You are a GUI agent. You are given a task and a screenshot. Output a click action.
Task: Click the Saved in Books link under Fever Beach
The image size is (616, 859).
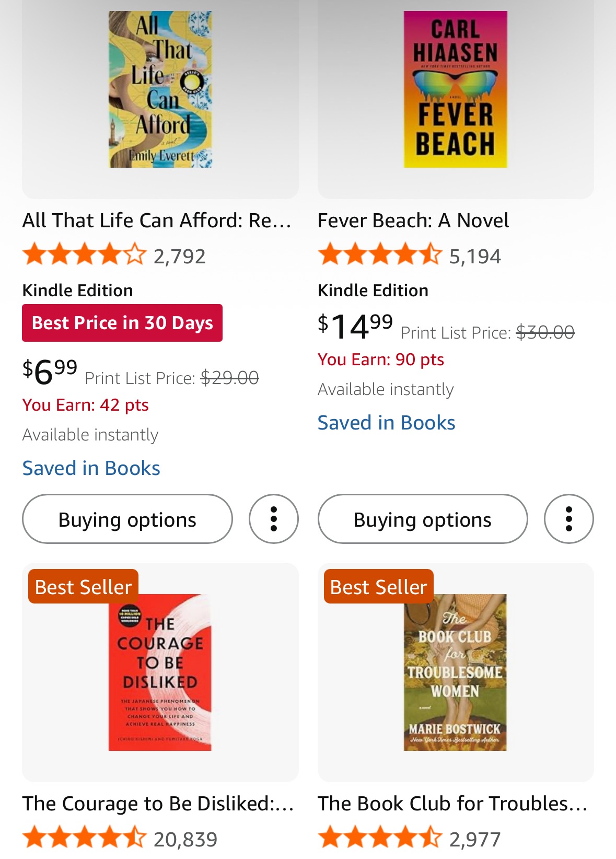(386, 423)
